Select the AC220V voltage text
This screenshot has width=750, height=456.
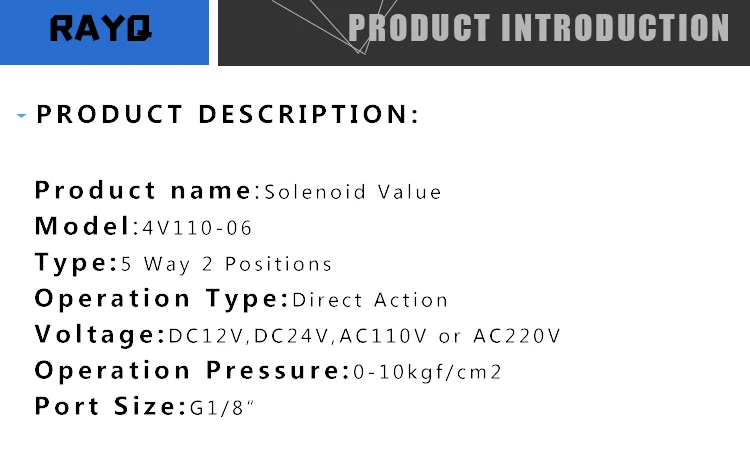pyautogui.click(x=517, y=336)
